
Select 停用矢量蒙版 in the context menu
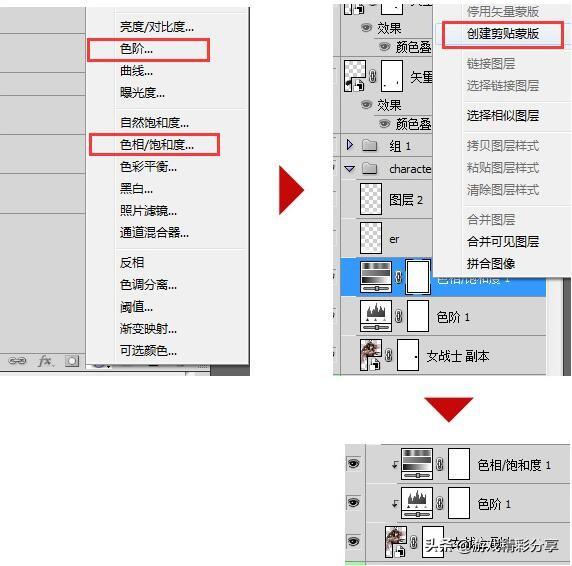[x=503, y=12]
